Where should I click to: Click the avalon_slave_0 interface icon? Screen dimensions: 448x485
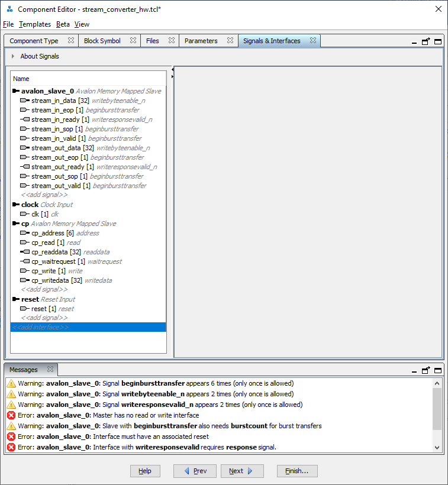15,91
